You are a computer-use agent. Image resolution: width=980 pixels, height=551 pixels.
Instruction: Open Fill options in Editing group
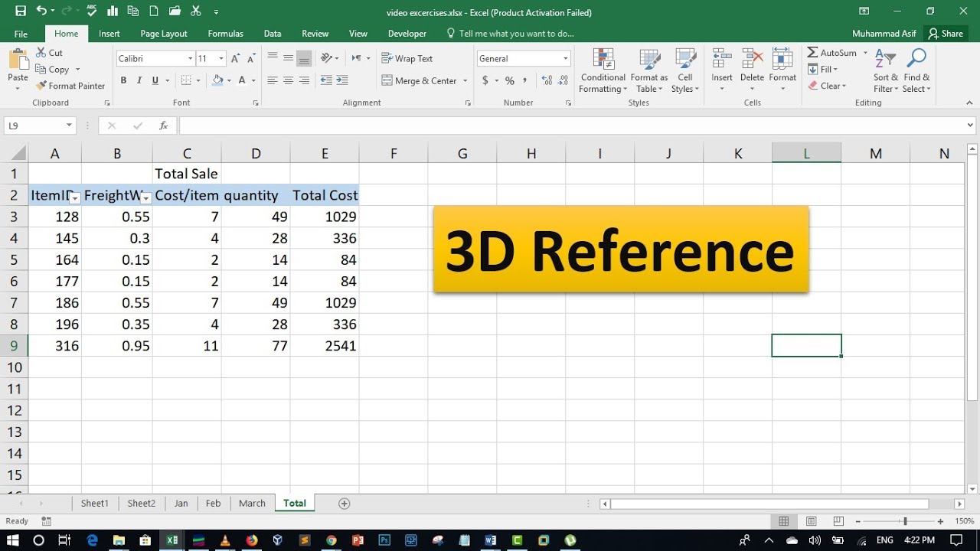823,69
